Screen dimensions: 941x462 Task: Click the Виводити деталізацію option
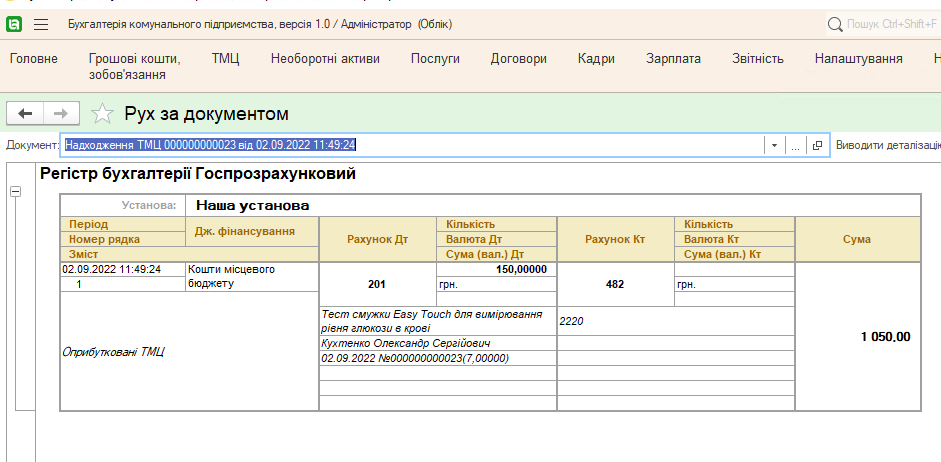coord(887,145)
